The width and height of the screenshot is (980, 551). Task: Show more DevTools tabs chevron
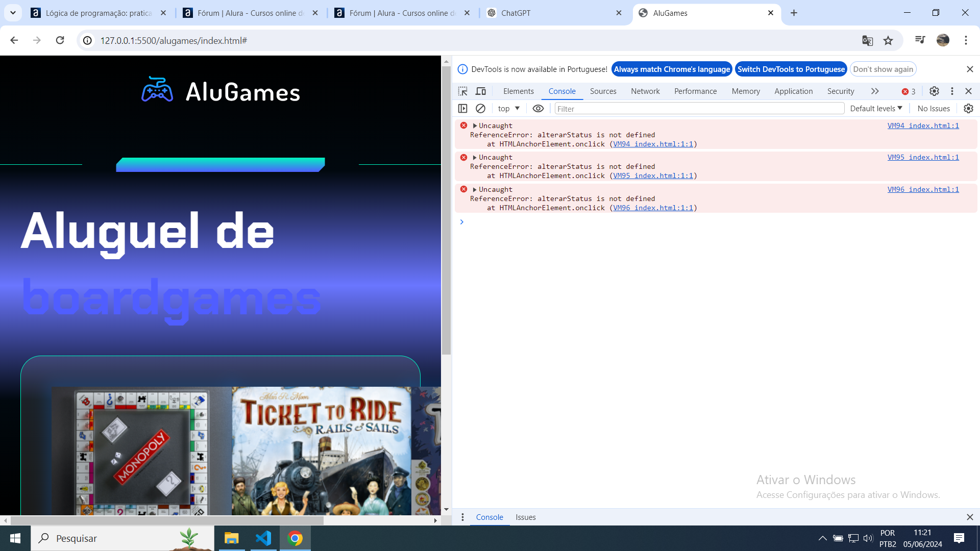875,91
